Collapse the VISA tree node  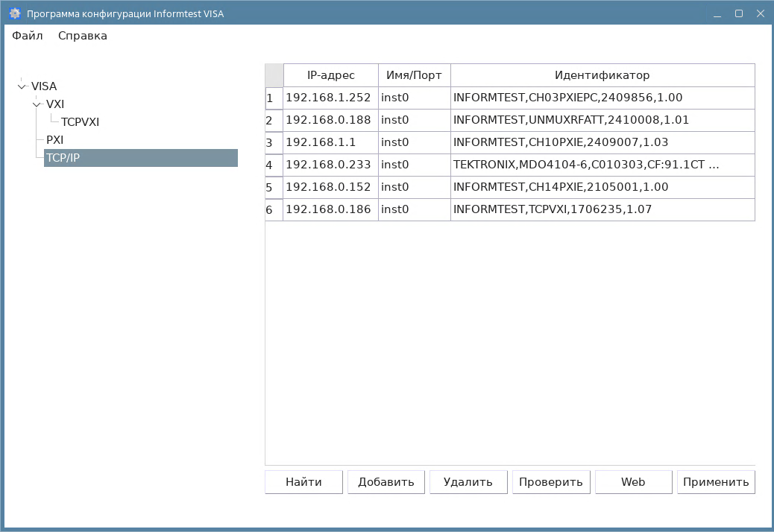pos(22,86)
